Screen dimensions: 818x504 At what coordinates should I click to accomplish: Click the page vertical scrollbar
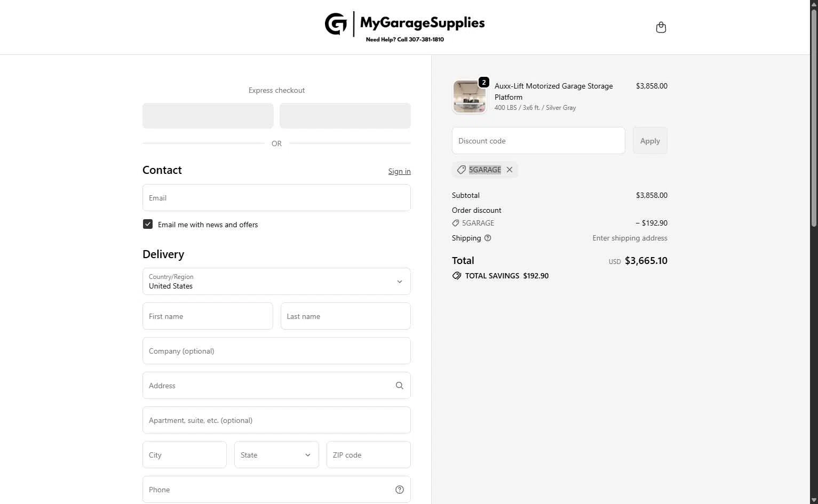[814, 117]
